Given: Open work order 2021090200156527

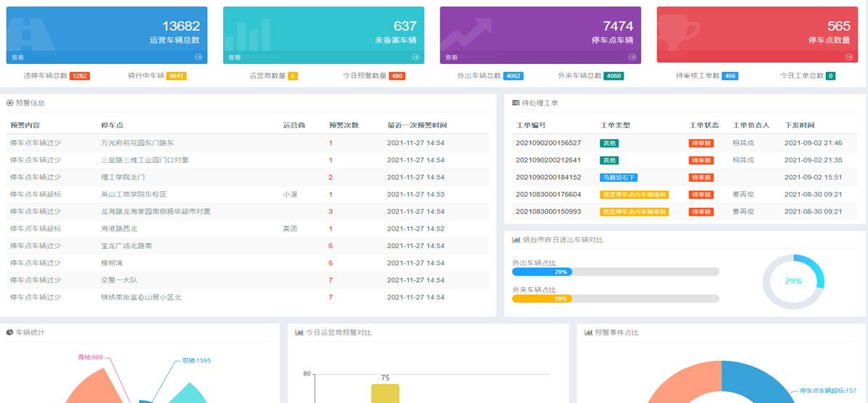Looking at the screenshot, I should click(x=548, y=143).
